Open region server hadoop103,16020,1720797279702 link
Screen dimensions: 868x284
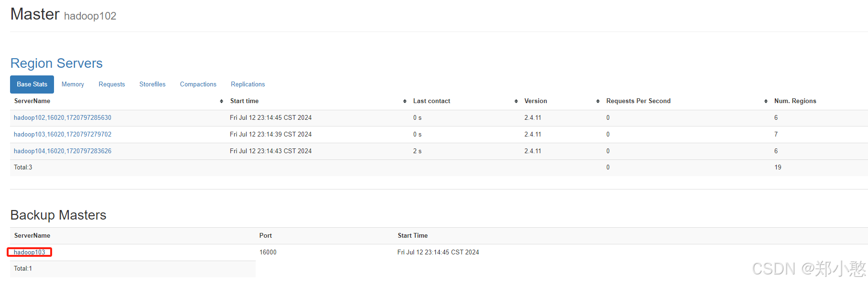point(63,135)
